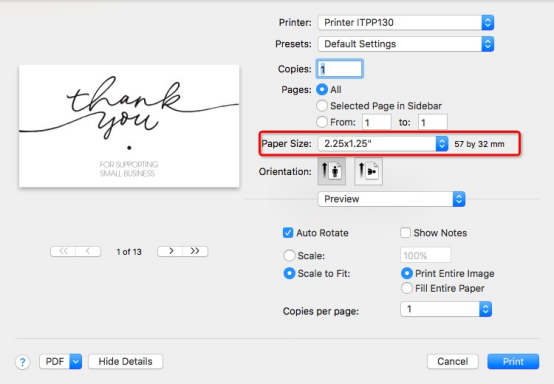The height and width of the screenshot is (384, 554).
Task: Select portrait orientation icon
Action: pyautogui.click(x=331, y=171)
